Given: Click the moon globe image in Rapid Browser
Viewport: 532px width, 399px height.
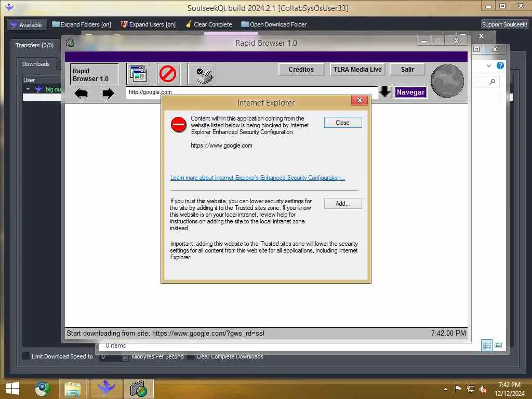Looking at the screenshot, I should click(447, 81).
